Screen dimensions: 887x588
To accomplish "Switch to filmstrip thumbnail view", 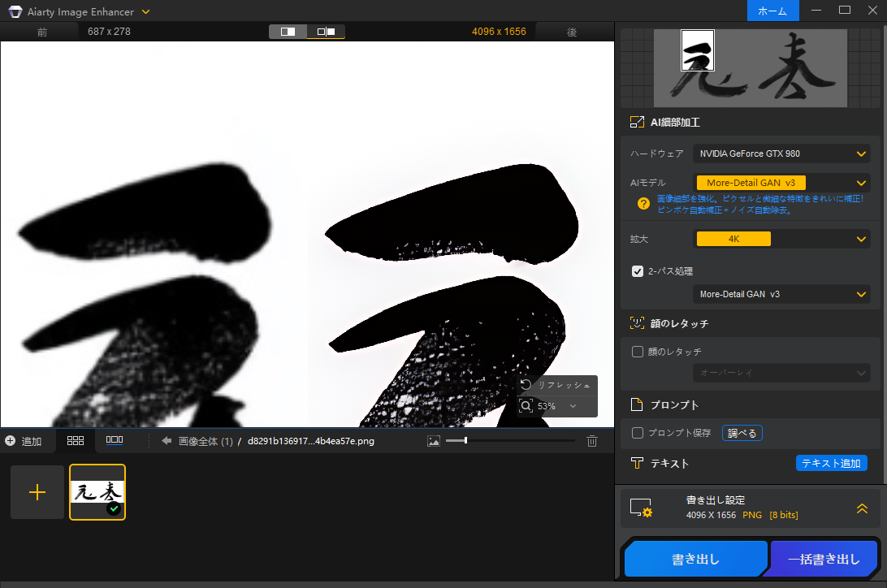I will (x=115, y=440).
